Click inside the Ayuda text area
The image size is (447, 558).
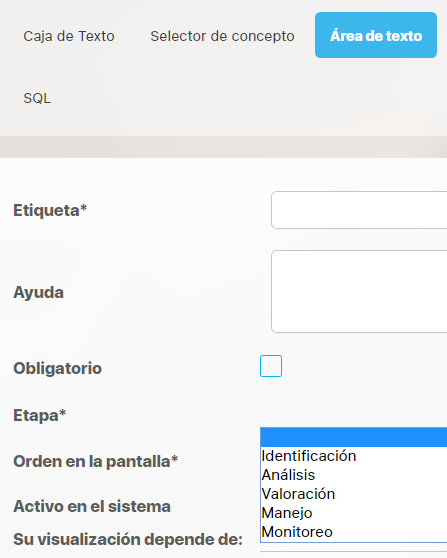(x=359, y=291)
